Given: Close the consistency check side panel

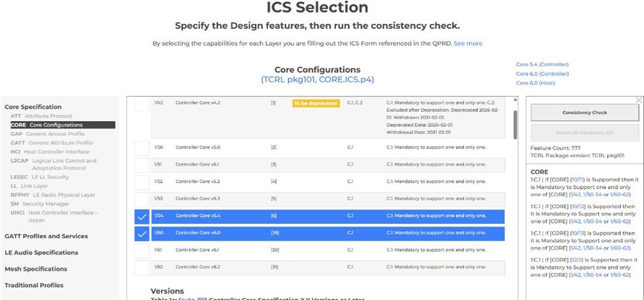Looking at the screenshot, I should [639, 100].
